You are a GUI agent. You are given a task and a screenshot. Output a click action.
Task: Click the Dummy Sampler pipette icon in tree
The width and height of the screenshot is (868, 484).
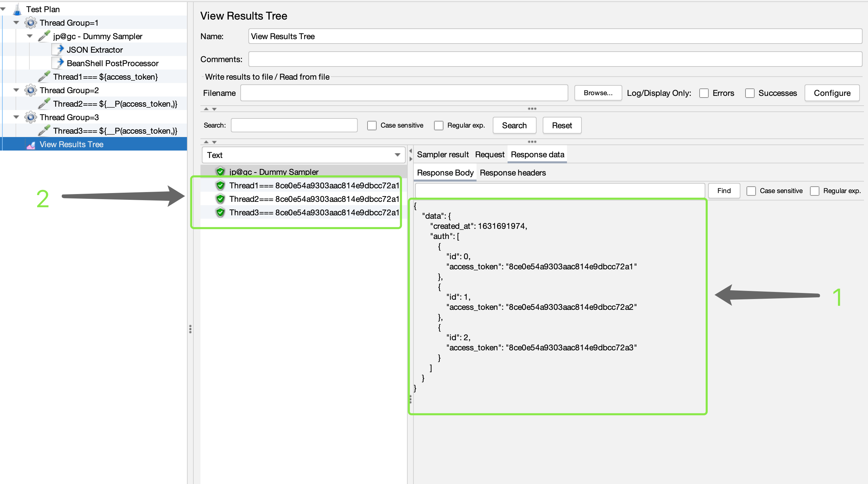click(x=44, y=36)
